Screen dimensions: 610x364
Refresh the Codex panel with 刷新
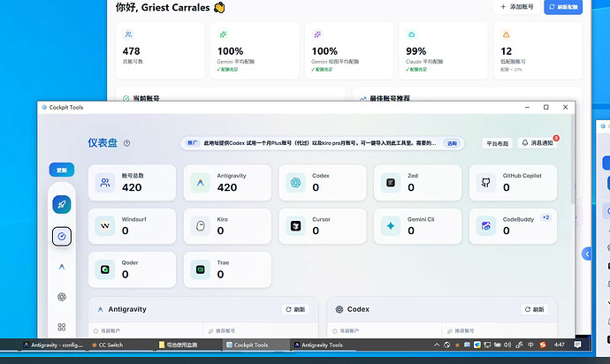535,309
